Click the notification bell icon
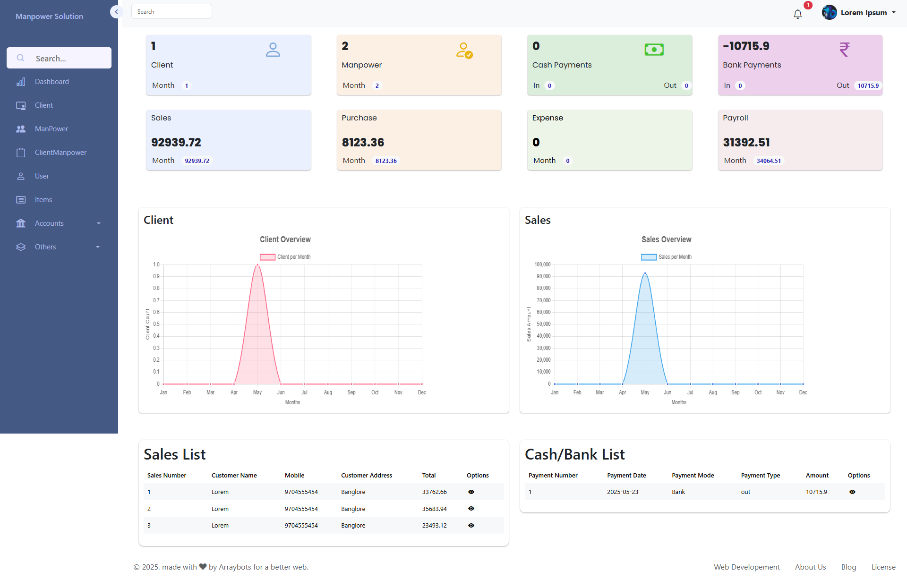 pos(798,14)
